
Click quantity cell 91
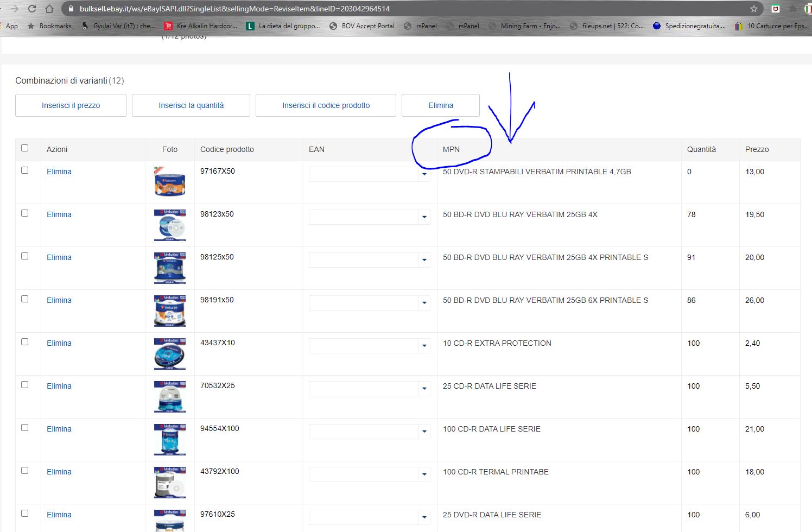coord(691,257)
